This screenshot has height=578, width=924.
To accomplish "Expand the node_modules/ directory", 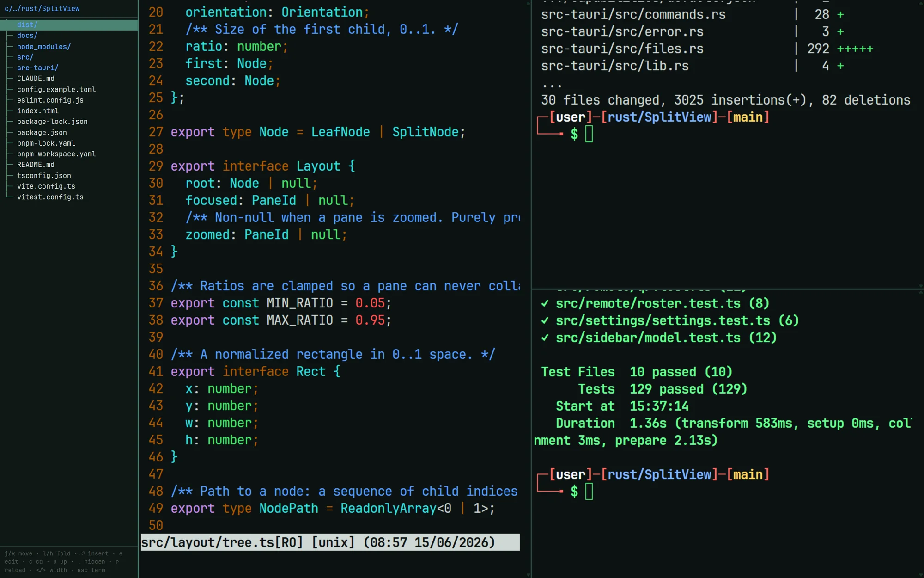I will click(x=44, y=47).
